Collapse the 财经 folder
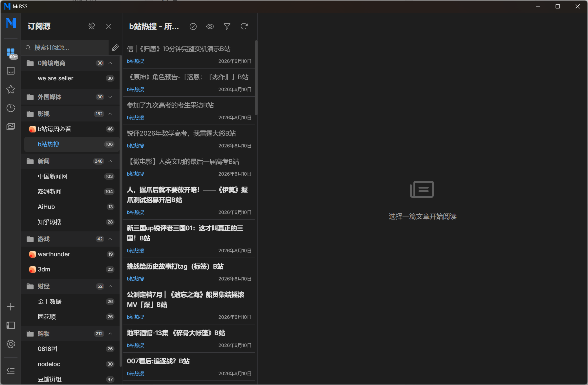This screenshot has width=588, height=385. (110, 286)
